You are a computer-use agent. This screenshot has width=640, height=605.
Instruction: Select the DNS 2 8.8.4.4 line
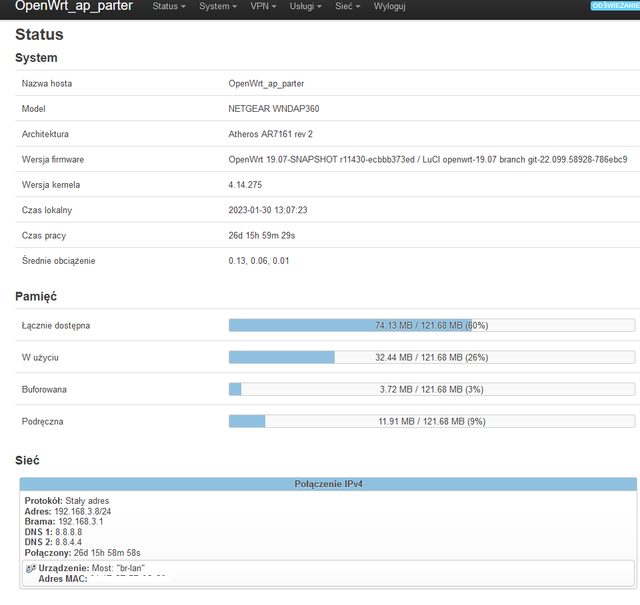click(53, 542)
